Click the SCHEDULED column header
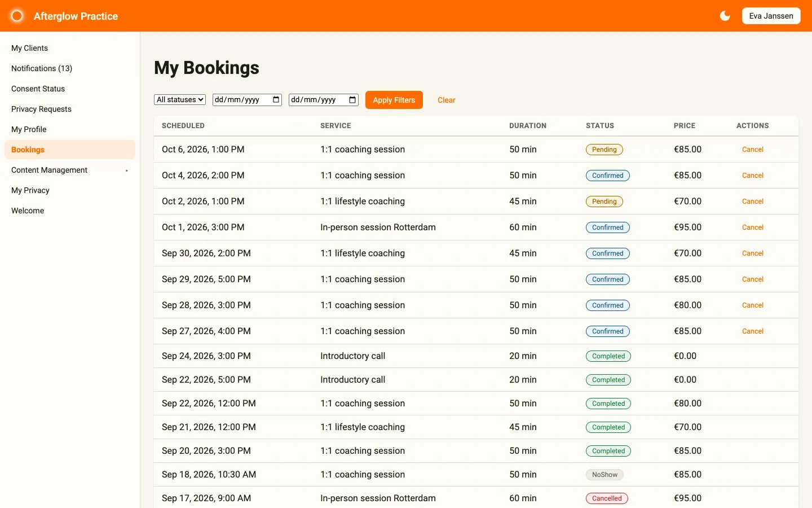812x508 pixels. click(x=183, y=126)
